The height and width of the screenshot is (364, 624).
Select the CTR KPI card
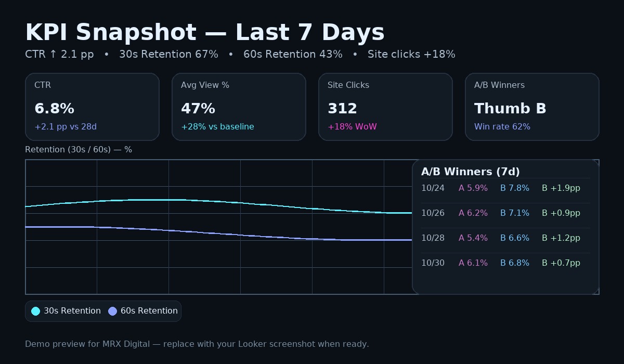92,106
